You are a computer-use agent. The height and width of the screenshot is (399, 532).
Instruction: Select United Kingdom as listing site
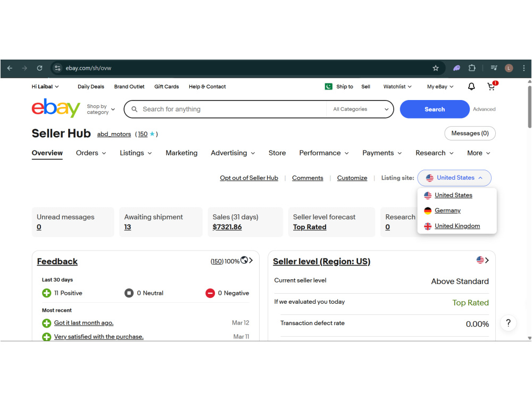tap(457, 226)
